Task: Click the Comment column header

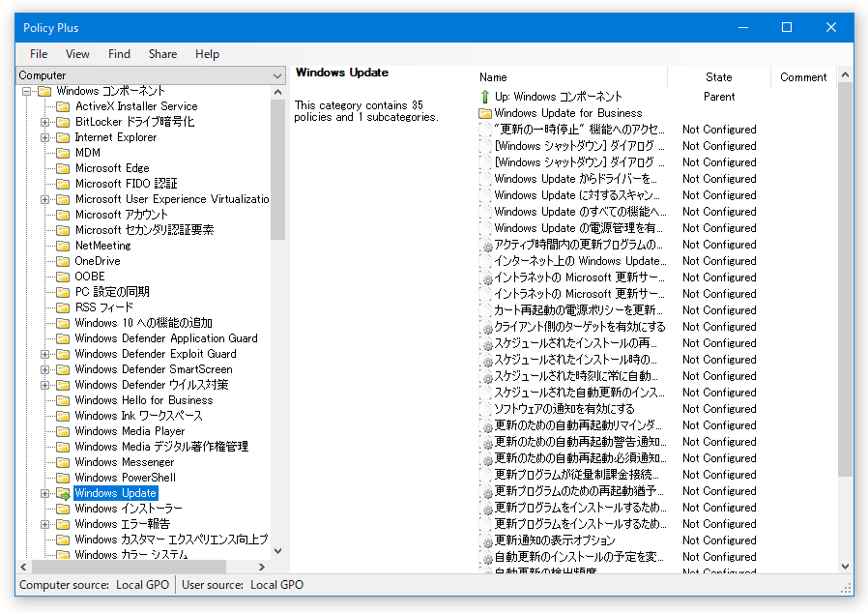Action: pos(803,77)
